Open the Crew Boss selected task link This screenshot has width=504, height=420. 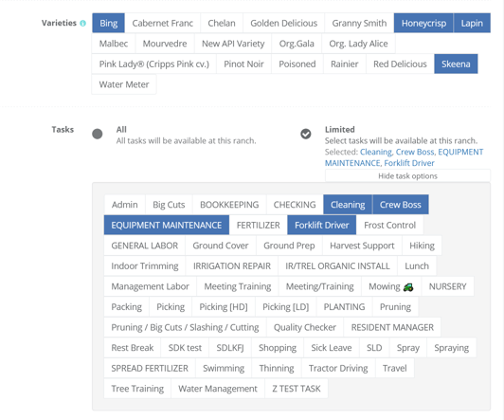click(x=415, y=152)
